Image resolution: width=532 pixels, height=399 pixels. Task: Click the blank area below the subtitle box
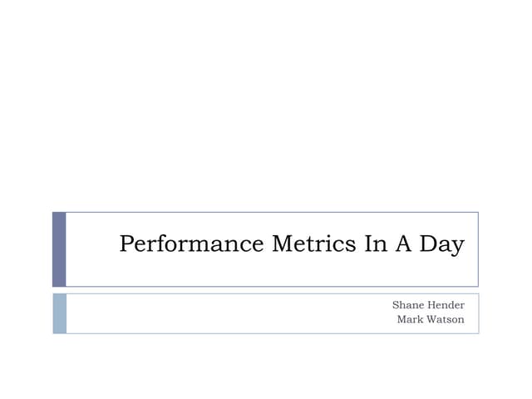coord(266,366)
